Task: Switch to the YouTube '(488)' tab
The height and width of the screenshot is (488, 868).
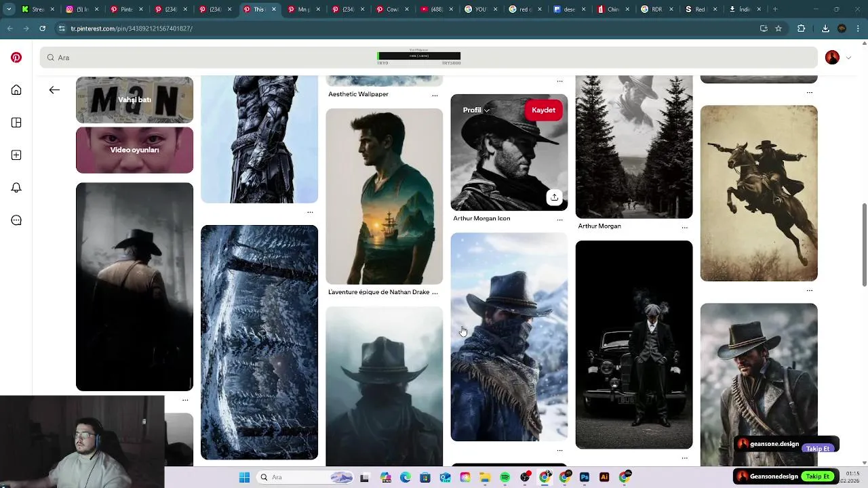Action: [434, 9]
